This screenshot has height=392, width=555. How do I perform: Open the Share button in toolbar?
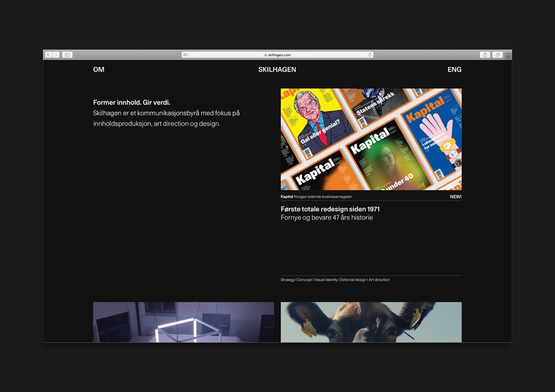[x=485, y=55]
